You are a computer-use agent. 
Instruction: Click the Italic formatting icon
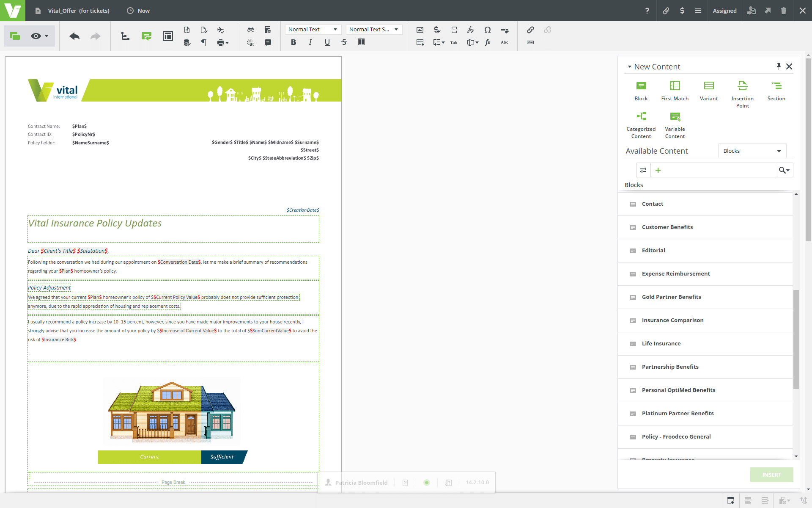(x=310, y=42)
